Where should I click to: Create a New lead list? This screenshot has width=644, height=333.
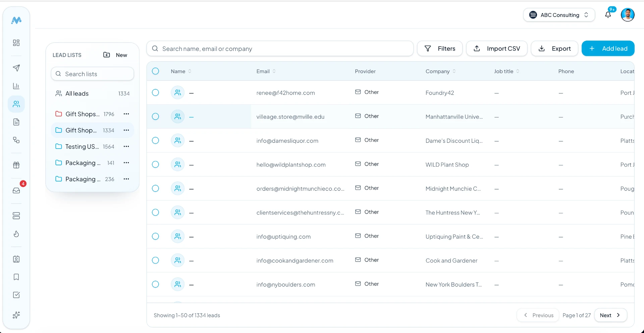[x=115, y=55]
